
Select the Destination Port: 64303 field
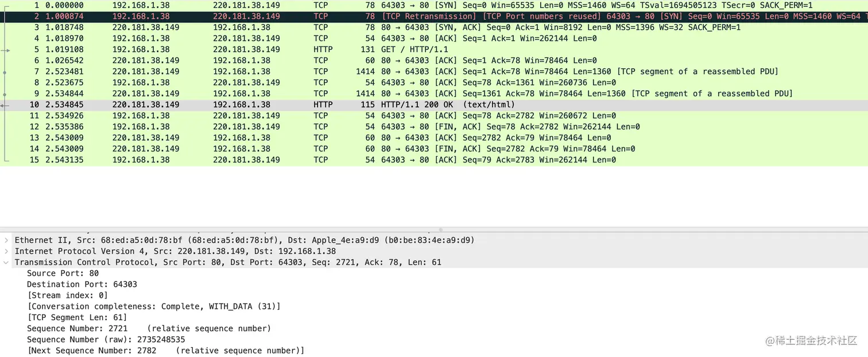[x=82, y=284]
